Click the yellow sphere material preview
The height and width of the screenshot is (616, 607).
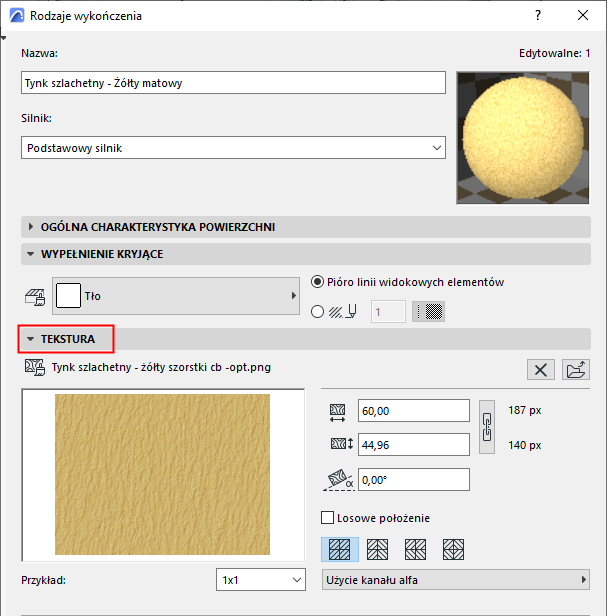[x=523, y=138]
